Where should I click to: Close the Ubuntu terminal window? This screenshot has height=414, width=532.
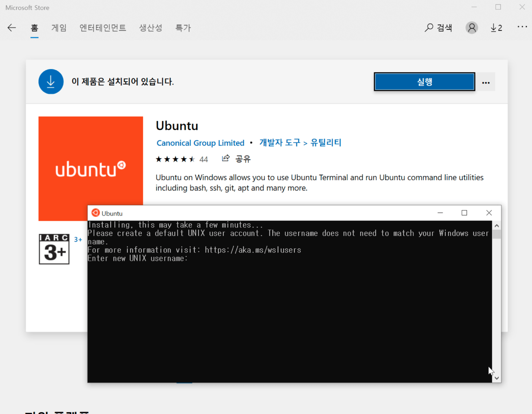click(x=489, y=213)
